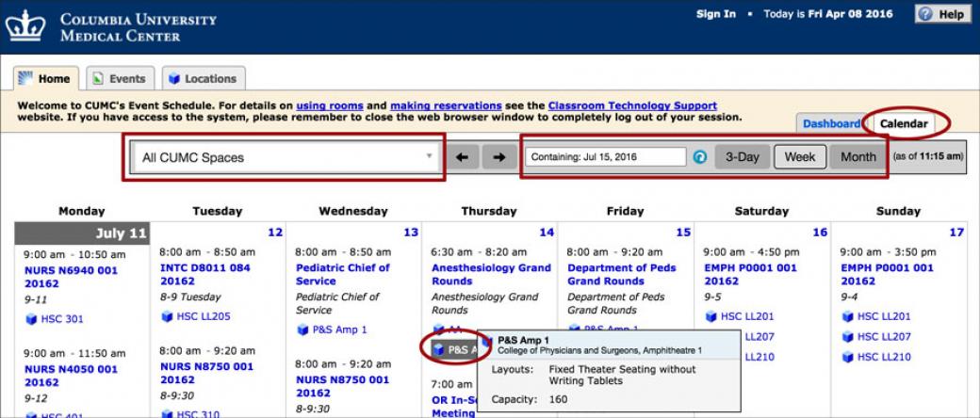This screenshot has width=980, height=418.
Task: Click cube icon beside HSC LL205
Action: tap(167, 316)
